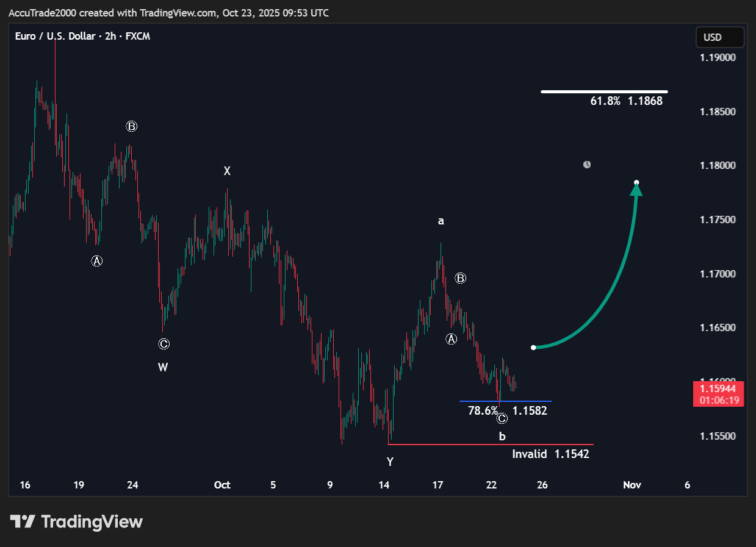The height and width of the screenshot is (547, 756).
Task: Click the X wave label
Action: [x=227, y=171]
